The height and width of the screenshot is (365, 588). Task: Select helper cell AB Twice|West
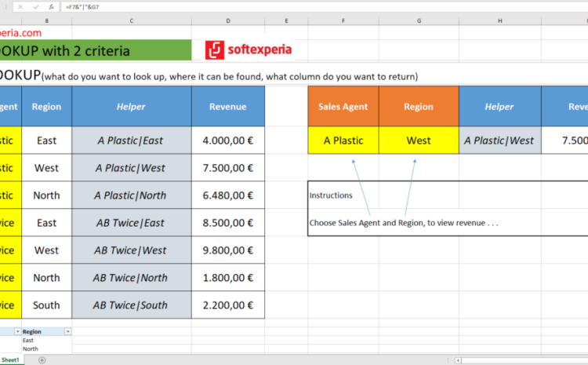pyautogui.click(x=131, y=250)
